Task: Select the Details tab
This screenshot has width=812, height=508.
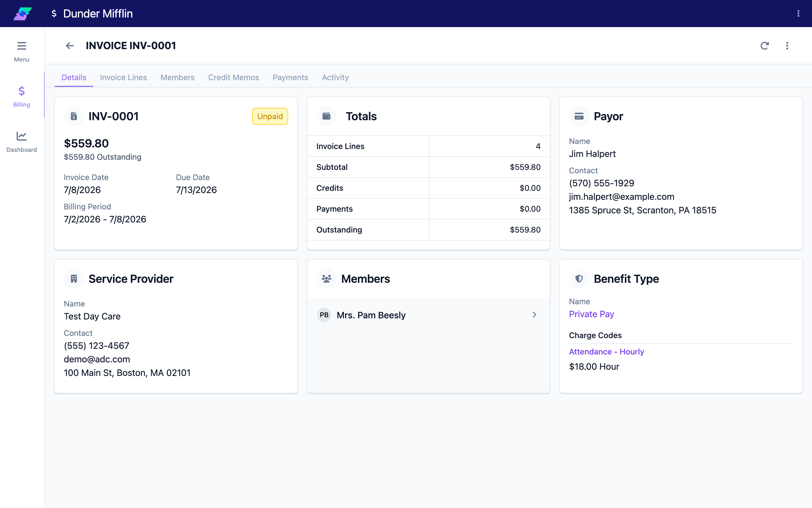Action: click(x=74, y=77)
